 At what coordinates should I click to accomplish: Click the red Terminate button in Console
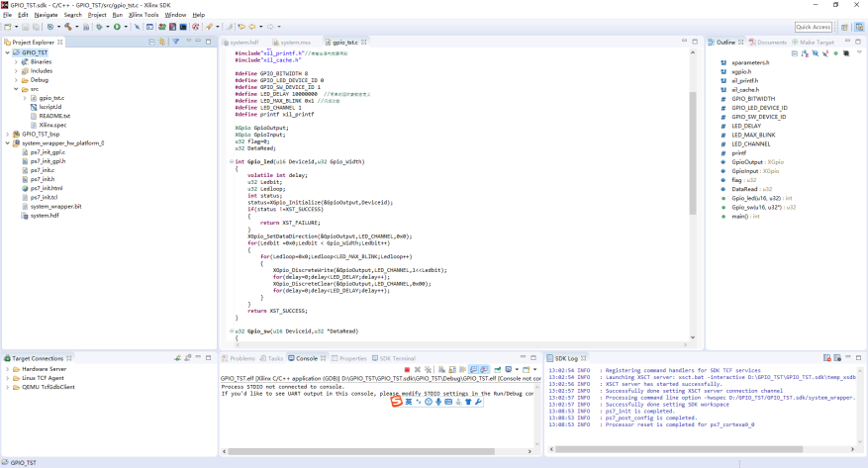point(407,369)
